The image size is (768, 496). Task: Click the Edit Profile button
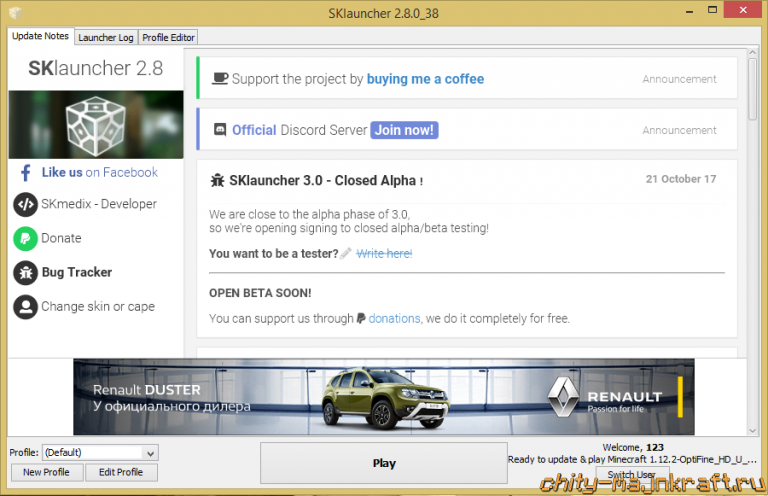pyautogui.click(x=121, y=472)
